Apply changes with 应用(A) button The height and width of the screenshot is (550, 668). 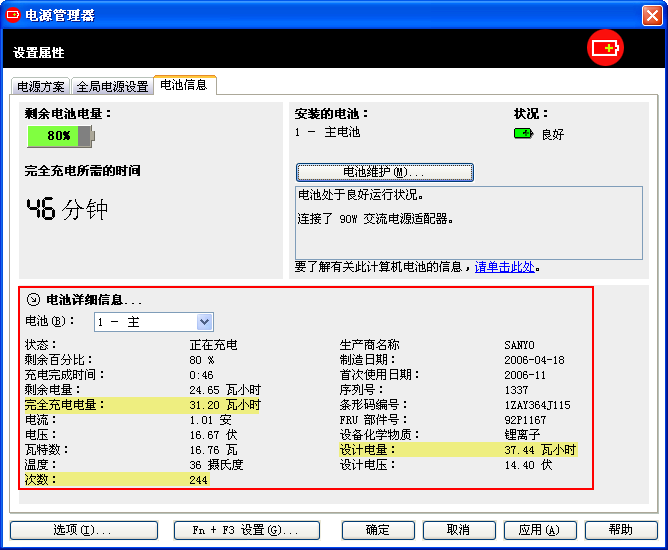pos(540,530)
